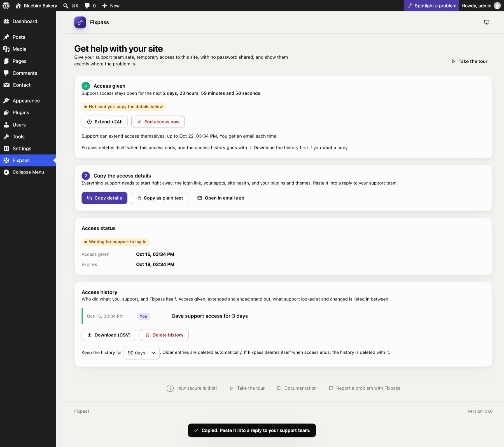Click the Copied confirmation toast
This screenshot has height=447, width=504.
pyautogui.click(x=252, y=430)
